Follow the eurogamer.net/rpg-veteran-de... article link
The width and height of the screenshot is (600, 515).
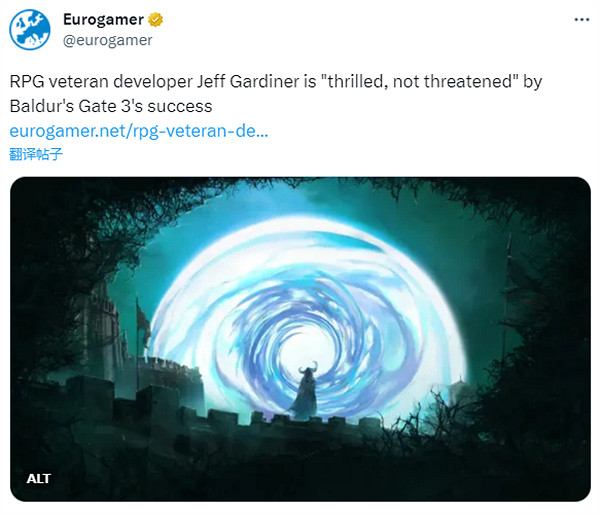(x=139, y=131)
